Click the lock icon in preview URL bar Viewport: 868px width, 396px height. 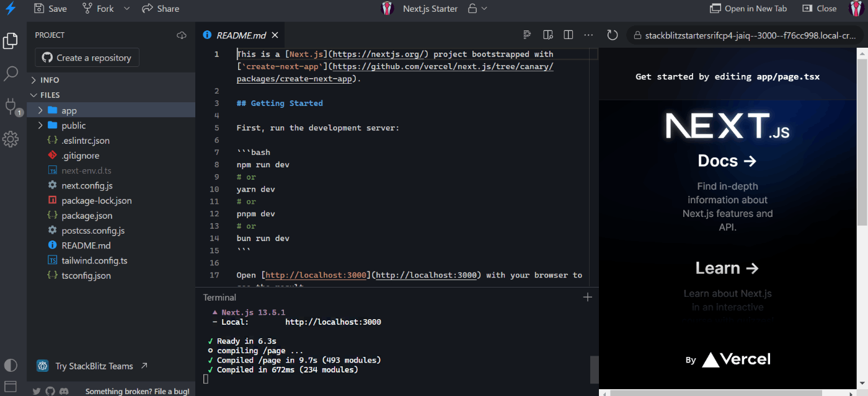[x=637, y=35]
